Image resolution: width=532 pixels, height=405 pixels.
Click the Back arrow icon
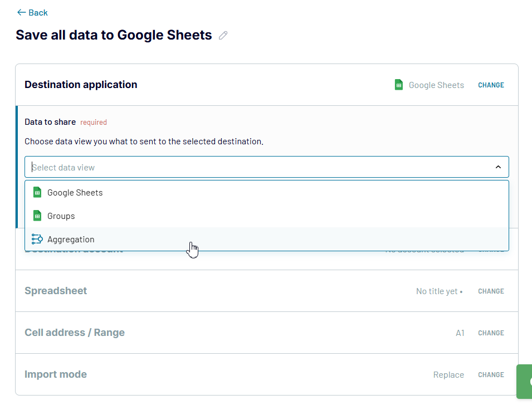point(21,12)
